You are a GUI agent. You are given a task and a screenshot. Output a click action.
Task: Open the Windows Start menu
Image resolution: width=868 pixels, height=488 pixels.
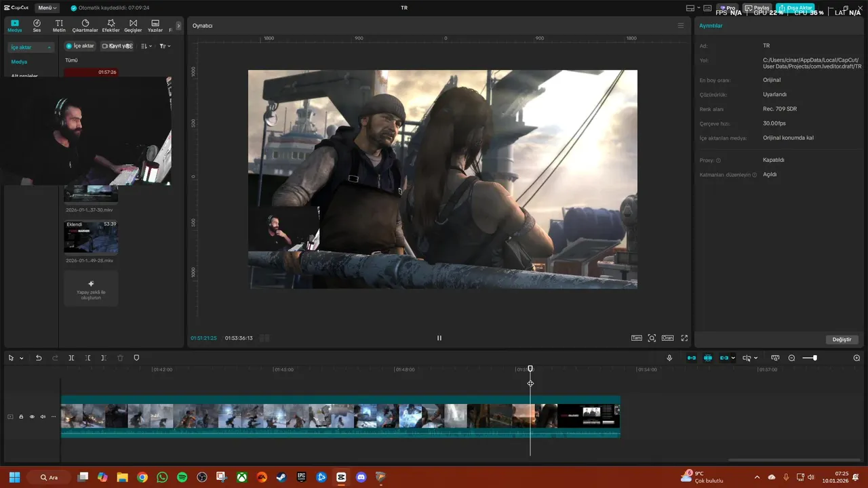tap(14, 477)
